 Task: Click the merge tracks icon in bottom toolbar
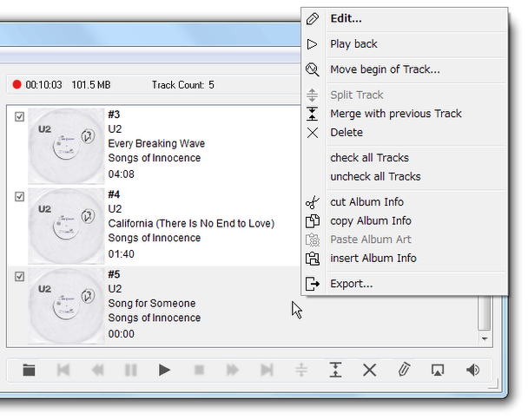tap(335, 371)
